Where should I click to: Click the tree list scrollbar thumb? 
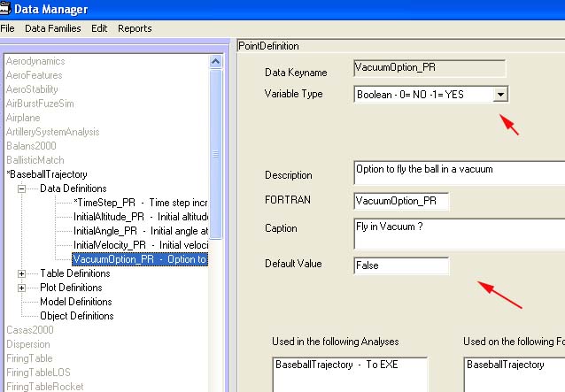[215, 154]
